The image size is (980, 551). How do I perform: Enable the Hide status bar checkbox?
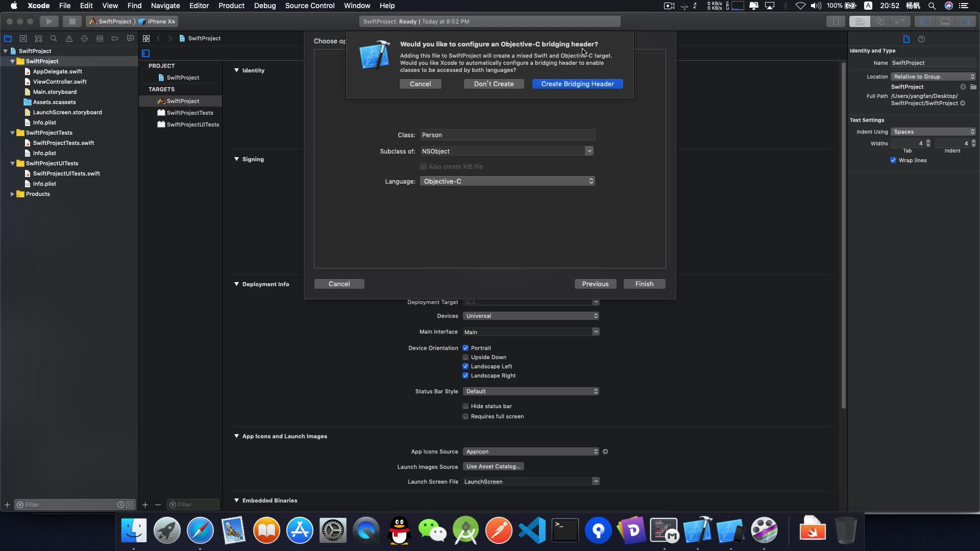pyautogui.click(x=465, y=406)
